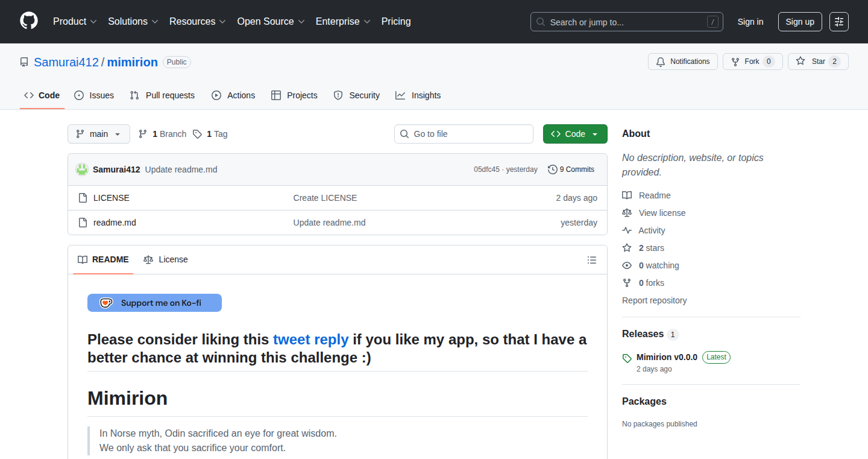Switch to the Issues tab

94,95
